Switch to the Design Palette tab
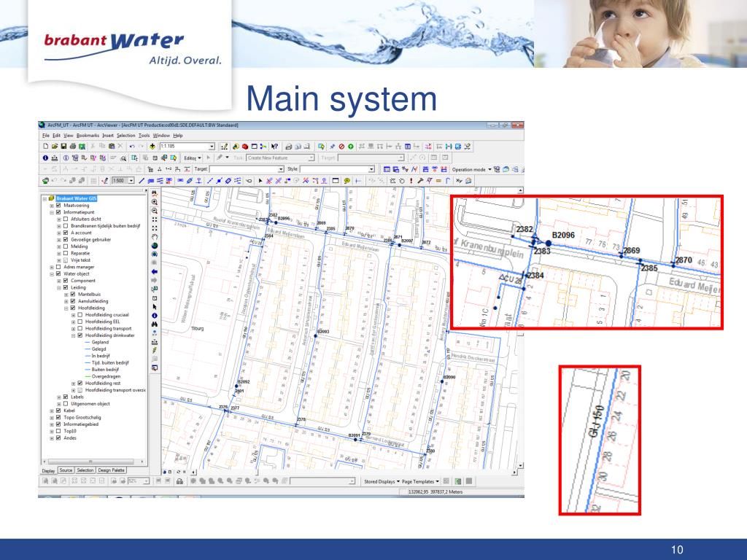Image resolution: width=747 pixels, height=560 pixels. [111, 470]
